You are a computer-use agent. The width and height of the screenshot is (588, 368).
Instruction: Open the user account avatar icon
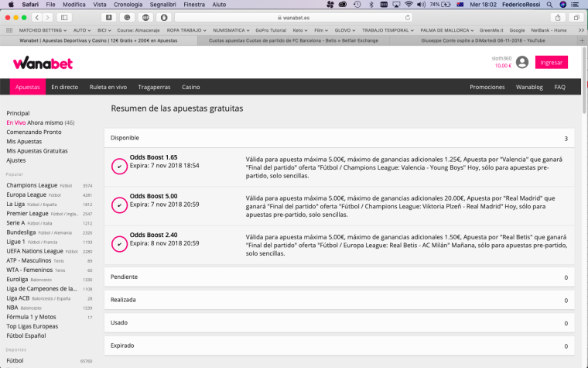point(522,62)
